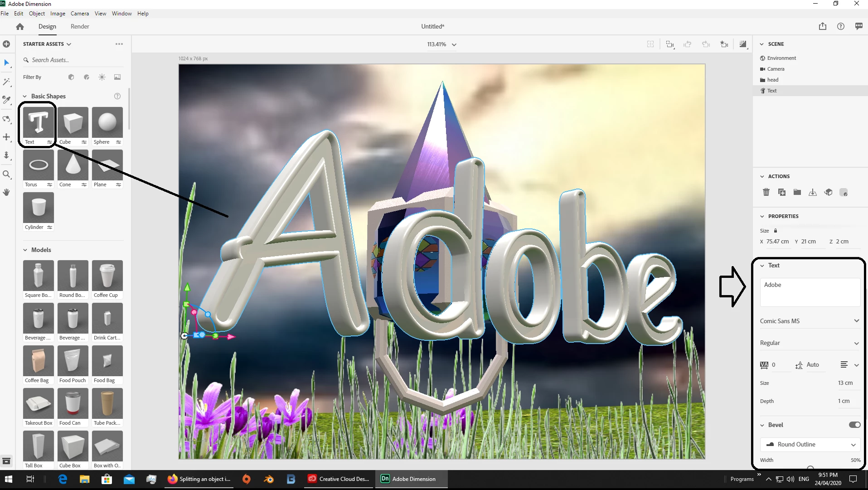The image size is (868, 490).
Task: Open the text alignment dropdown
Action: 850,365
